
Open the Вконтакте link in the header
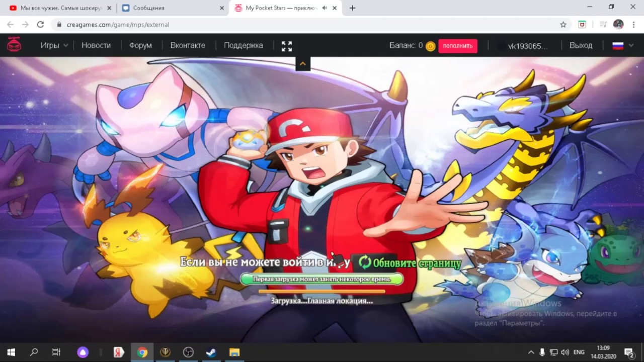tap(188, 45)
